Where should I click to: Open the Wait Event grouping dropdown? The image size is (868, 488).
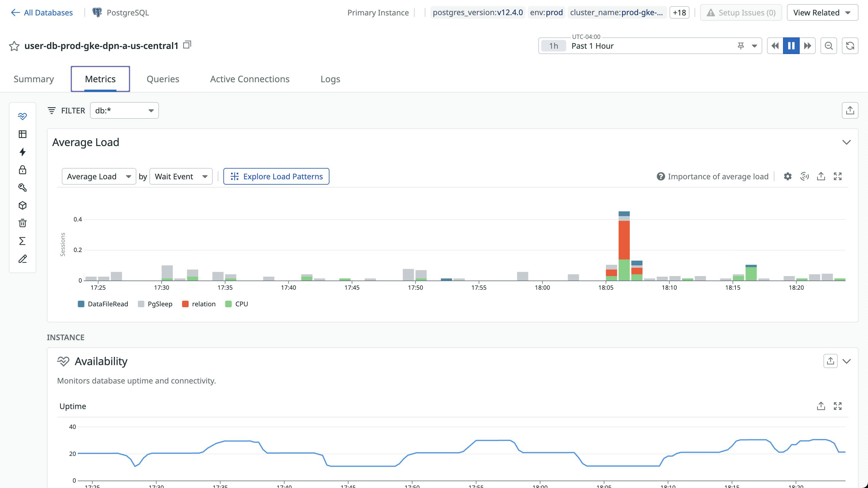181,177
